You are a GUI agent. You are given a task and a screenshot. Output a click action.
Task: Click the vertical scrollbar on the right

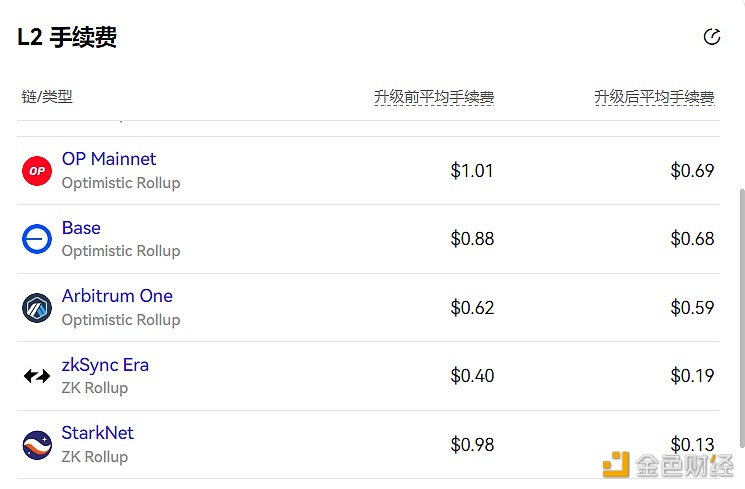pyautogui.click(x=742, y=318)
